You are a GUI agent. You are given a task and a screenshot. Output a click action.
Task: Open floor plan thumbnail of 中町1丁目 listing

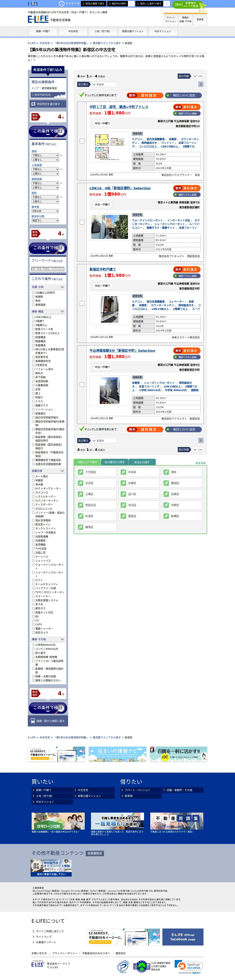click(109, 146)
